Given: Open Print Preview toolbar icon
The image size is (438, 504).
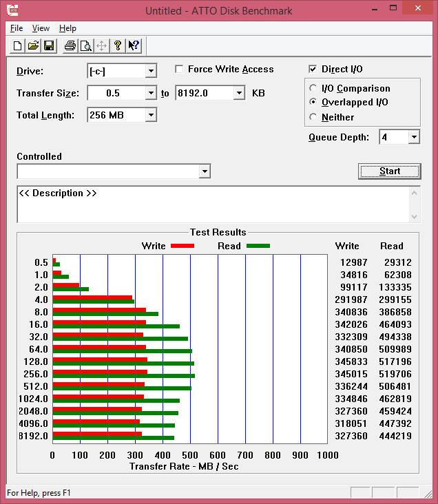Looking at the screenshot, I should [86, 45].
